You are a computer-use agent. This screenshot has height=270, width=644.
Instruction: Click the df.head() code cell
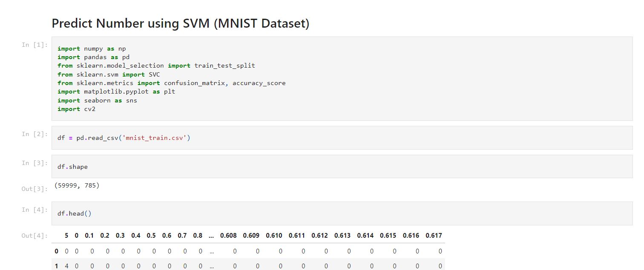[342, 213]
